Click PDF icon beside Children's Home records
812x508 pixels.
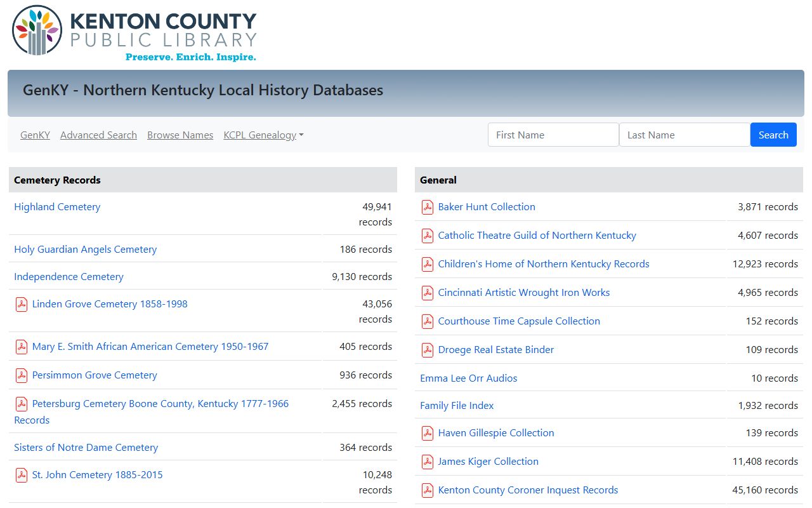(x=428, y=264)
